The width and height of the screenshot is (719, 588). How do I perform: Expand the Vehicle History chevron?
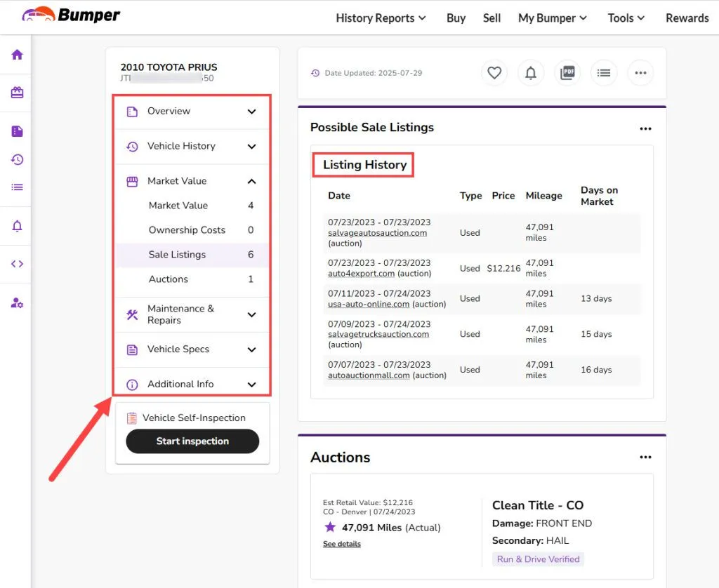pos(252,146)
